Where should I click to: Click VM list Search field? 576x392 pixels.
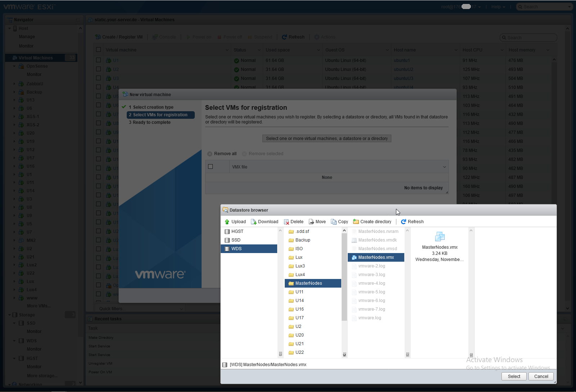528,37
